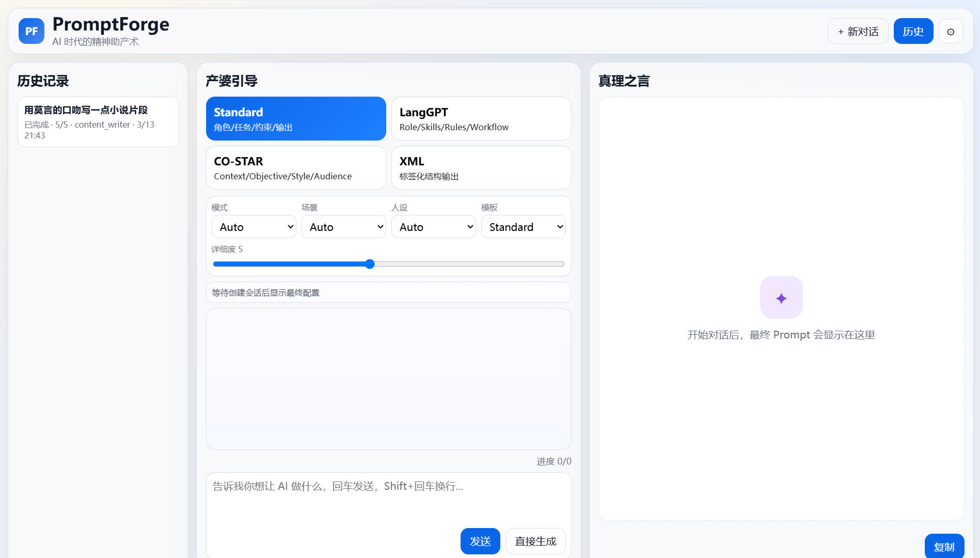
Task: Start a new chat with 新对话
Action: [858, 32]
